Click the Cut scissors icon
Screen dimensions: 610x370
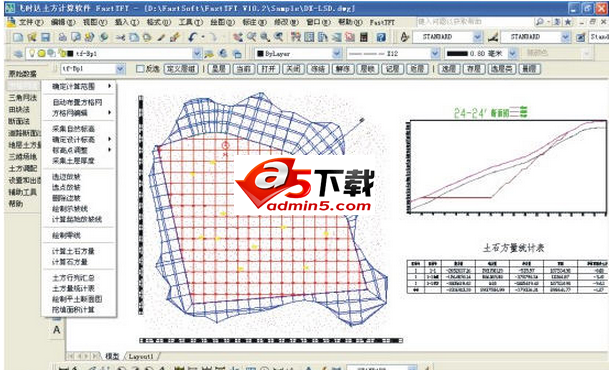[x=120, y=37]
